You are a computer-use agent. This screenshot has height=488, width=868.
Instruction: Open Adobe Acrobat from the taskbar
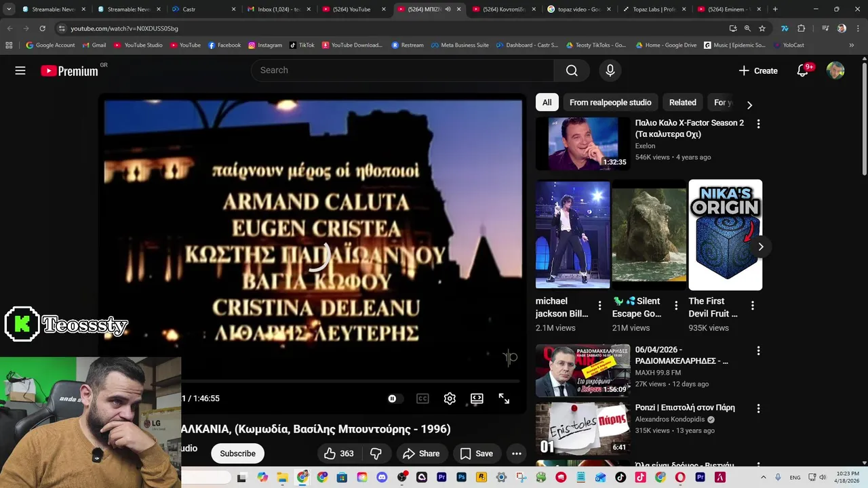coord(719,477)
